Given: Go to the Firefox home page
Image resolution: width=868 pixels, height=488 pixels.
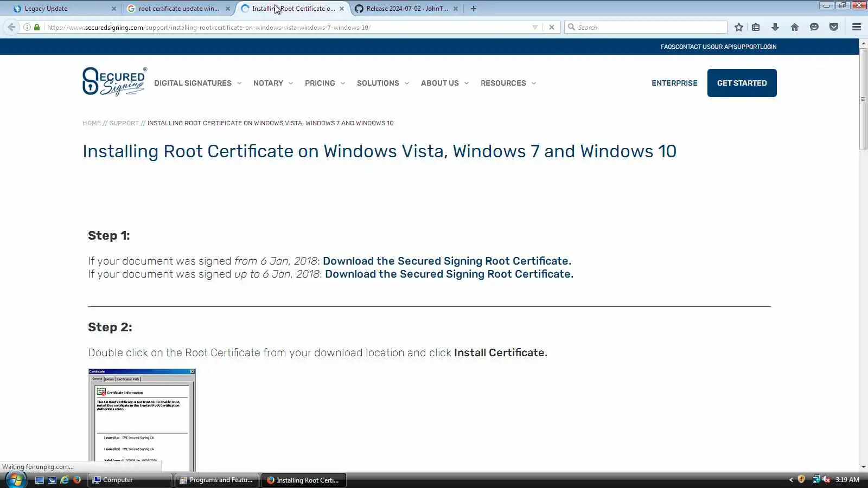Looking at the screenshot, I should (795, 27).
